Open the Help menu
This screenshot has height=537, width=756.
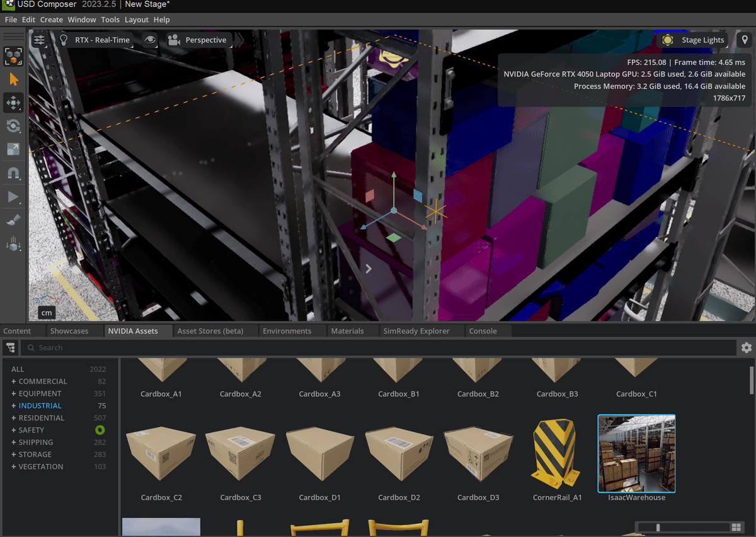[161, 20]
